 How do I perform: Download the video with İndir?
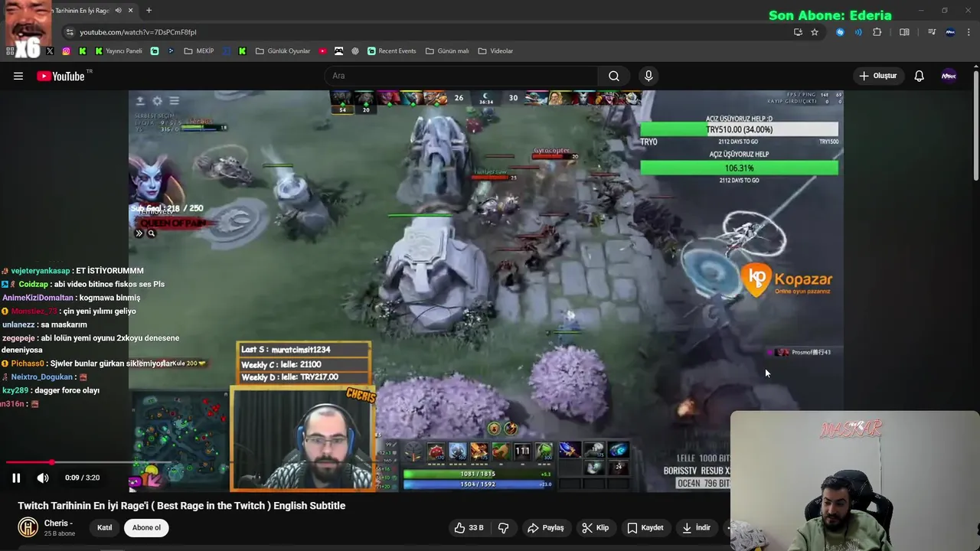tap(697, 527)
